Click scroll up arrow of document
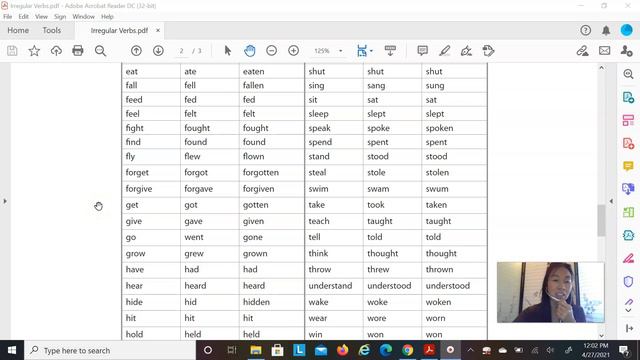The height and width of the screenshot is (360, 640). pyautogui.click(x=601, y=68)
